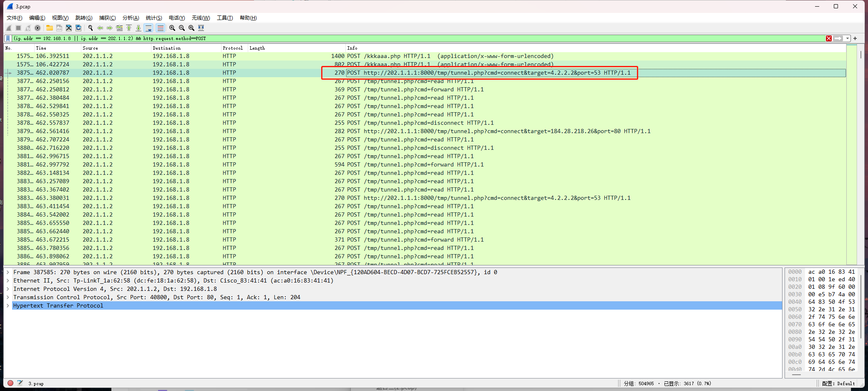Screen dimensions: 868x391
Task: Toggle auto-scroll during live capture
Action: pyautogui.click(x=148, y=28)
